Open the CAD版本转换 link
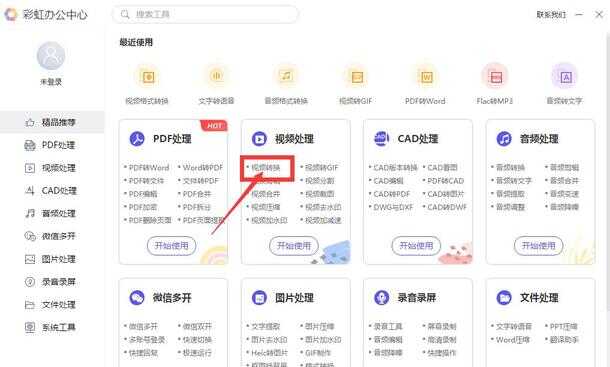The height and width of the screenshot is (367, 610). (396, 168)
